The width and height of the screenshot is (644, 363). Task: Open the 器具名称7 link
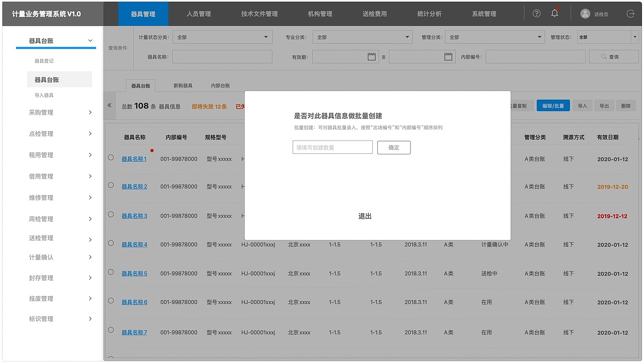coord(134,332)
